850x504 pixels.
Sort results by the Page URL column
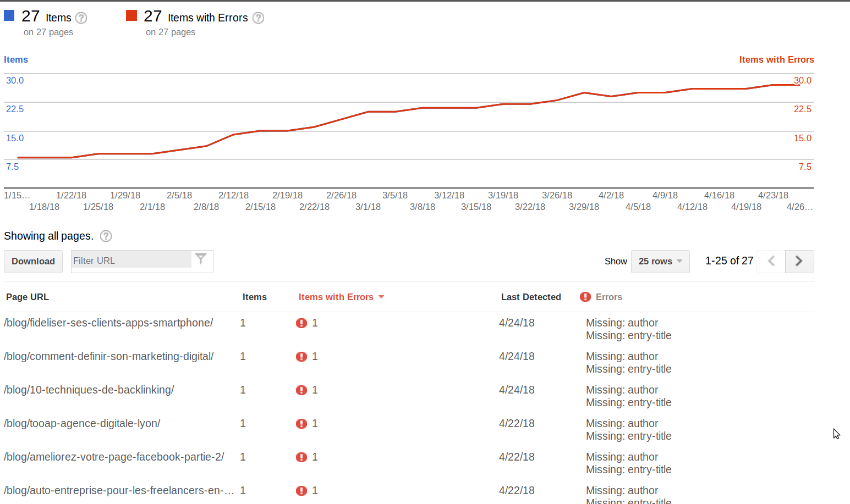tap(27, 297)
